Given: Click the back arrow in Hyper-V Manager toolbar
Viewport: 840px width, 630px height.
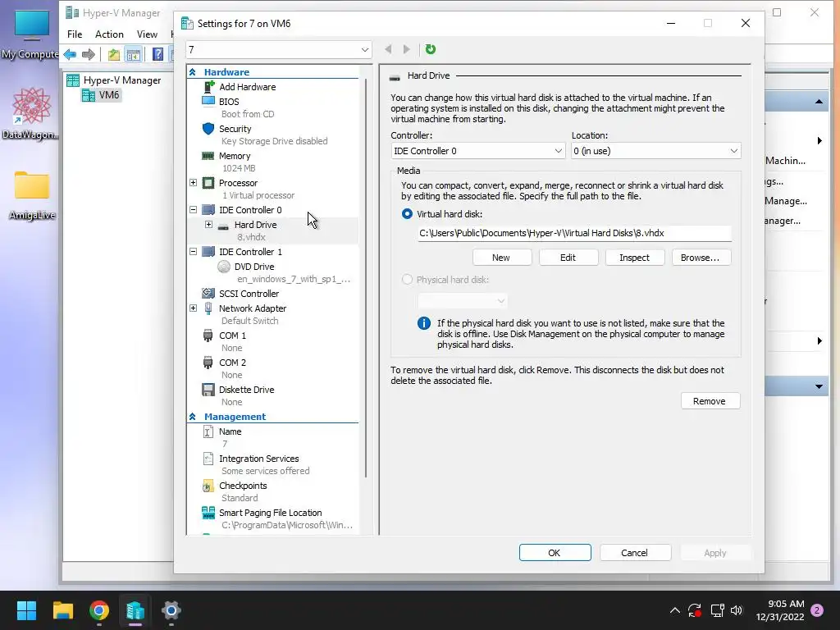Looking at the screenshot, I should (x=71, y=54).
